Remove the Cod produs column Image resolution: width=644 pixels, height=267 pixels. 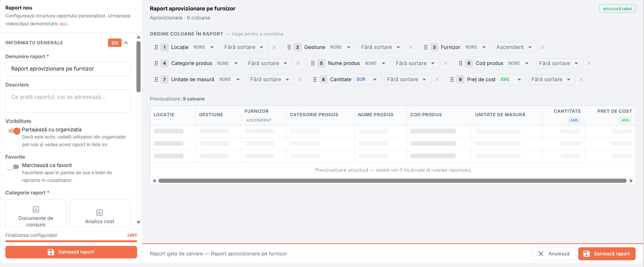589,63
